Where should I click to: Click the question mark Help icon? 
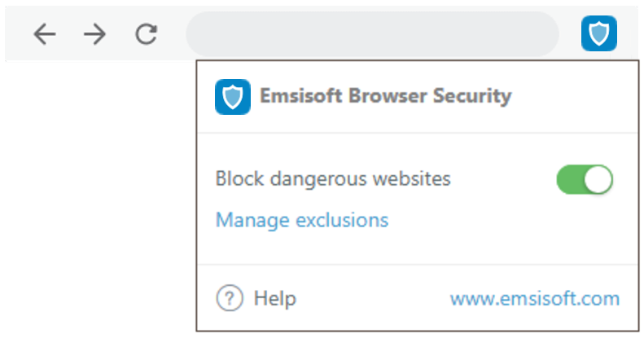[230, 299]
